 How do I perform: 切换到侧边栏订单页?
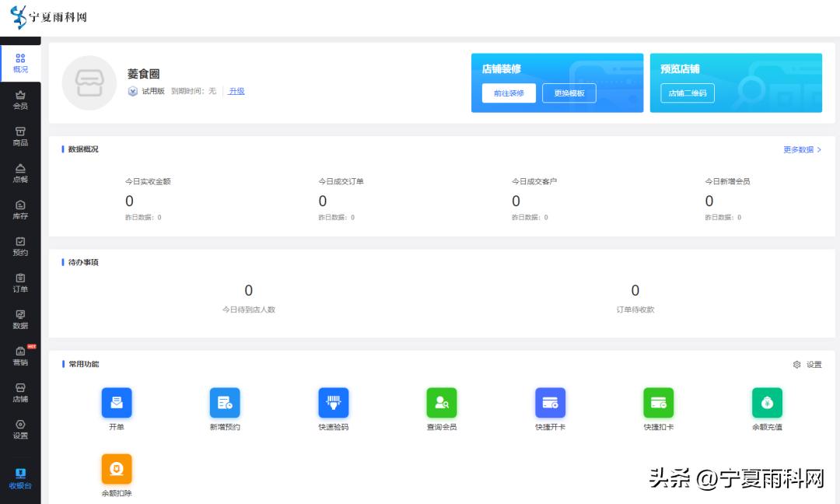click(20, 283)
